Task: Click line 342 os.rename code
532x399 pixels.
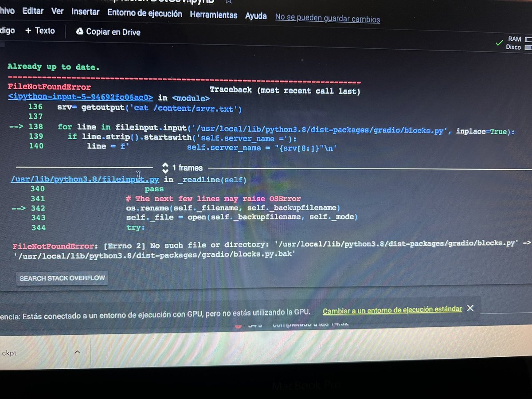Action: point(233,208)
